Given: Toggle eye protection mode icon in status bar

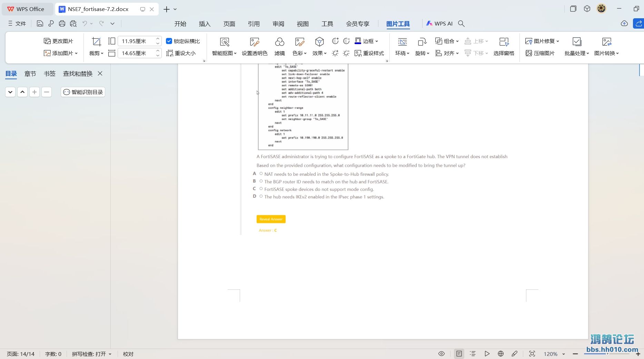Looking at the screenshot, I should click(x=441, y=354).
